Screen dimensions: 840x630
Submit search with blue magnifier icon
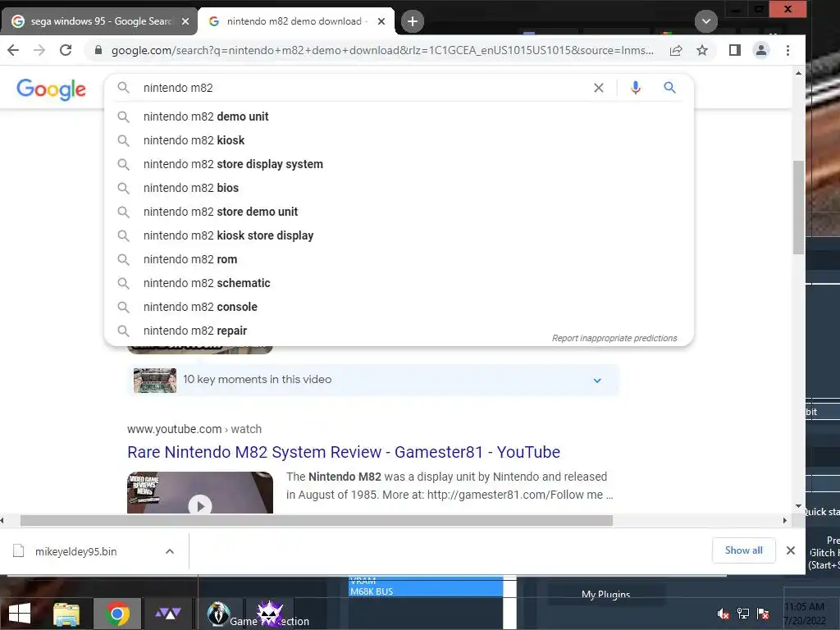tap(669, 87)
